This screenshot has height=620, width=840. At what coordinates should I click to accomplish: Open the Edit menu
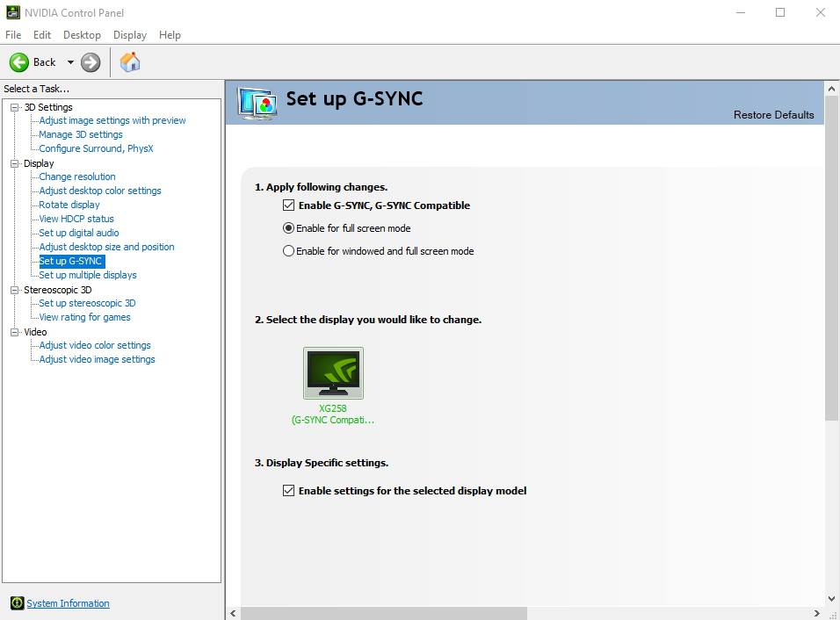(x=42, y=35)
